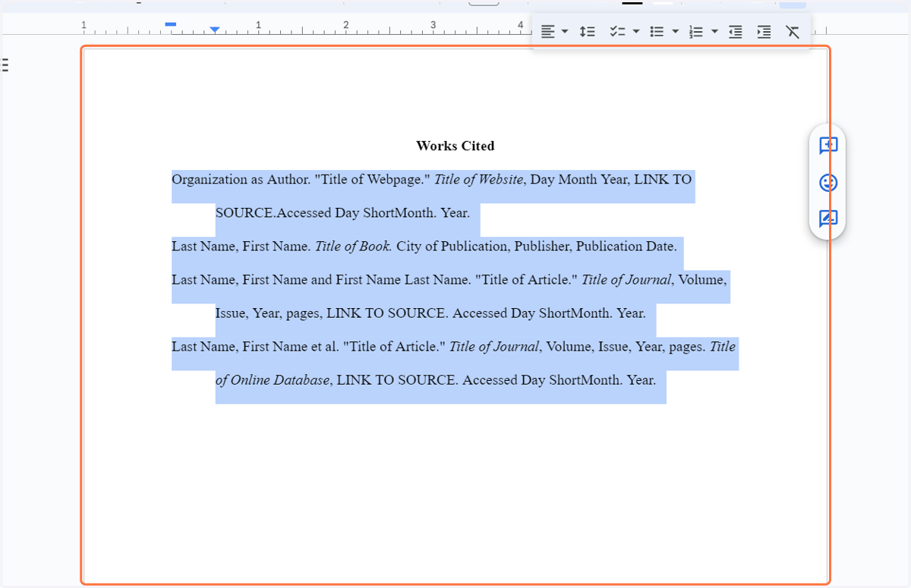Expand the checklist menu arrow

[636, 32]
